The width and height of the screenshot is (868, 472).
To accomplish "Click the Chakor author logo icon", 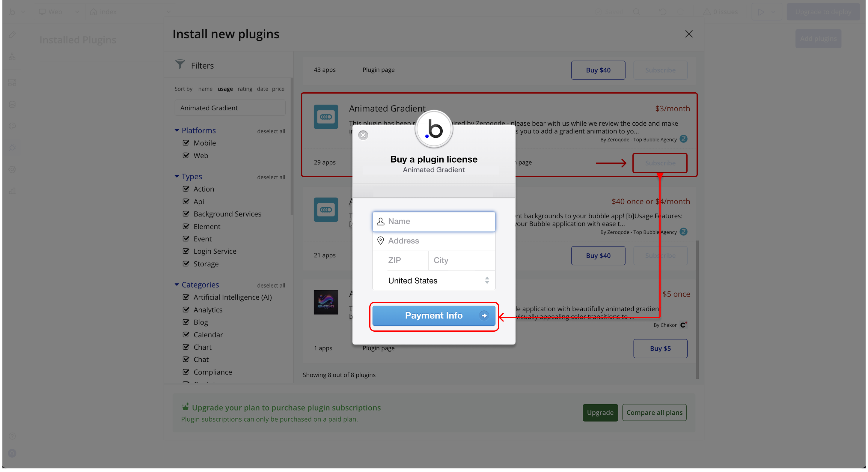I will [x=683, y=325].
